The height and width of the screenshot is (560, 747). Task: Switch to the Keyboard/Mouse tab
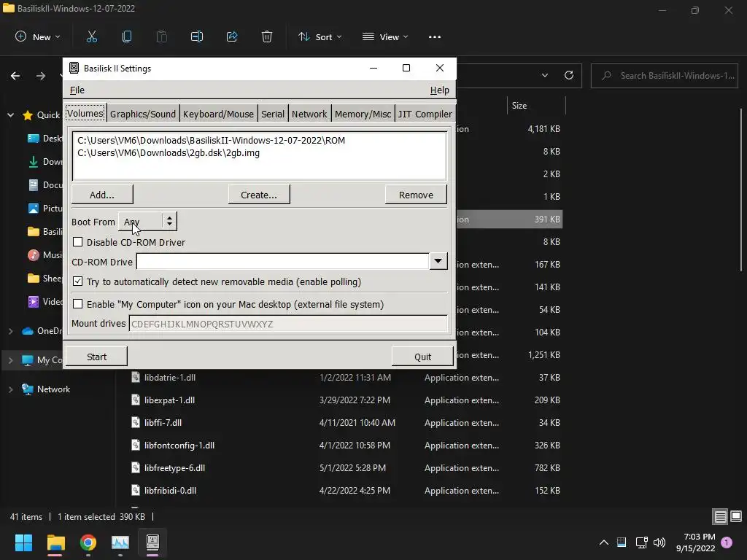[x=218, y=114]
